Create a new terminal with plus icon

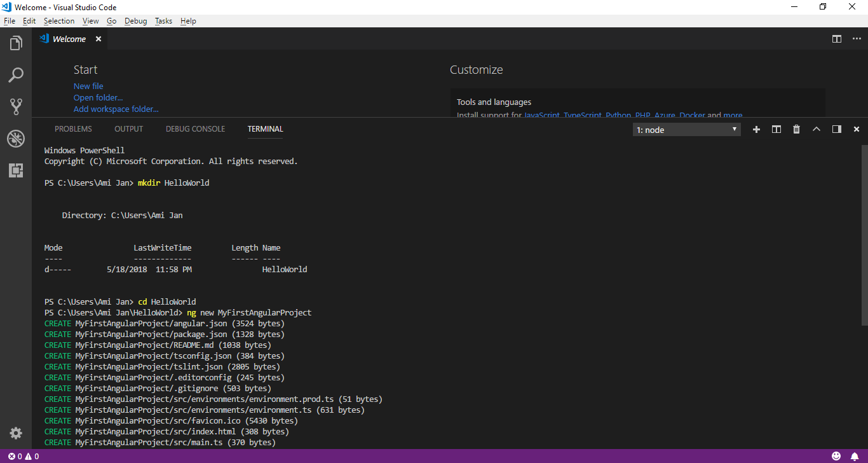click(x=756, y=129)
